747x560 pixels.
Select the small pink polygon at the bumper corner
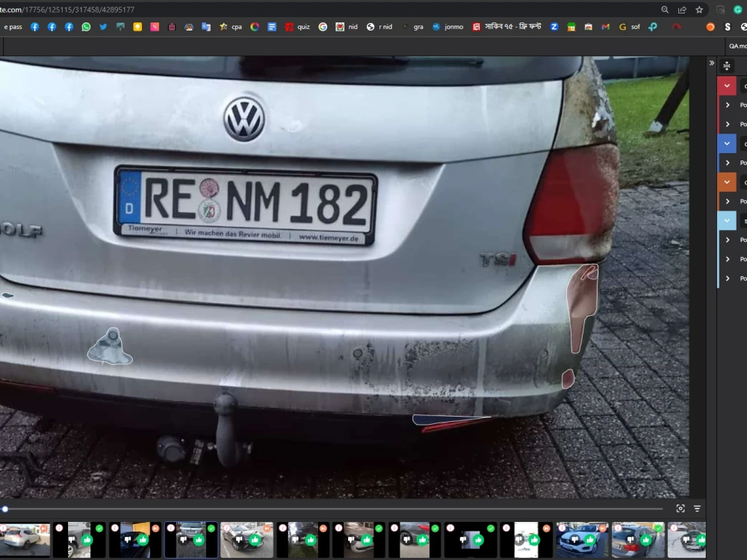(568, 379)
